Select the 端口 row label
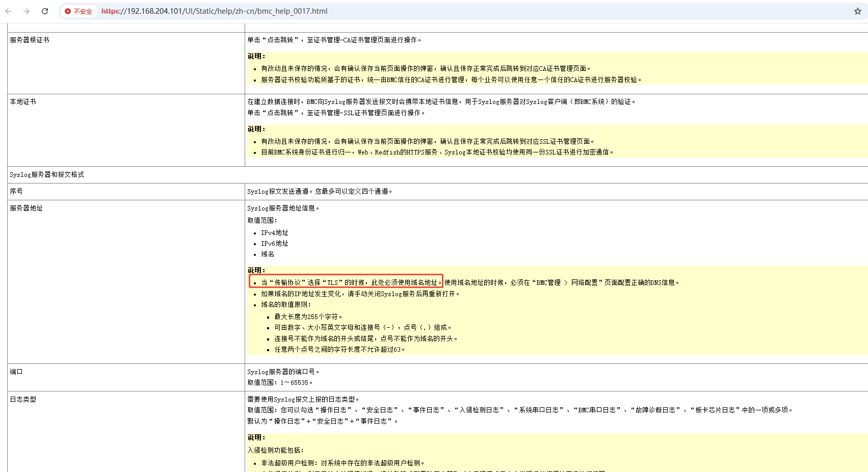Viewport: 868px width, 472px height. 16,372
